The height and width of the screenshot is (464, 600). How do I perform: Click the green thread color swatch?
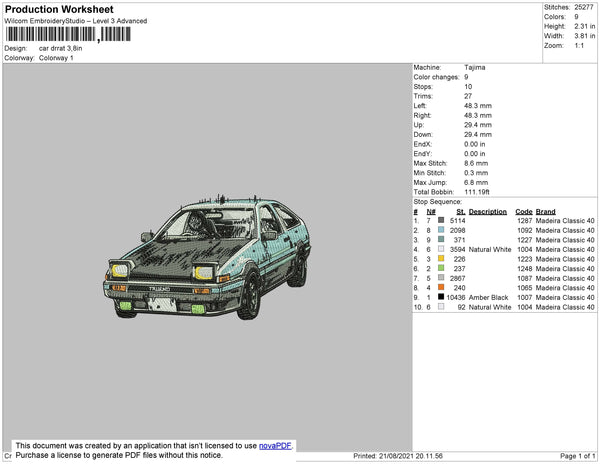pos(441,269)
